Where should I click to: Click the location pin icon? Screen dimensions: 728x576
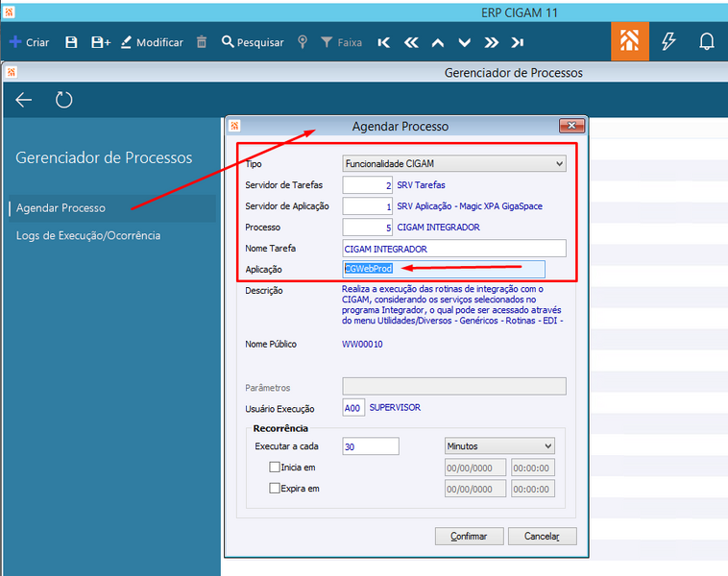303,42
